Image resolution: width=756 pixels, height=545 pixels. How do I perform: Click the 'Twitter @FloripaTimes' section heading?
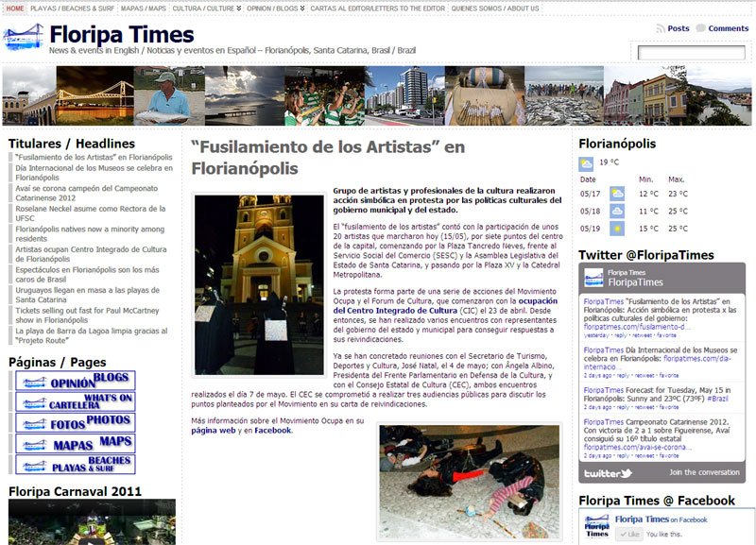point(646,255)
